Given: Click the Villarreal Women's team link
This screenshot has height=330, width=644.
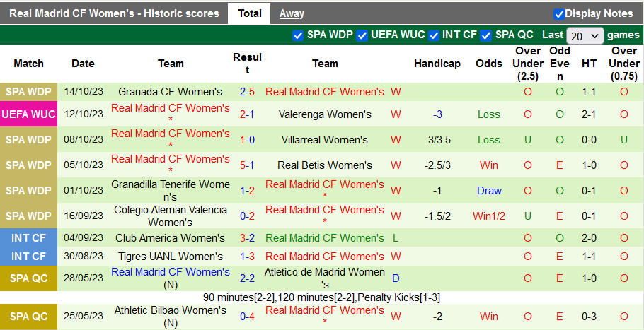Looking at the screenshot, I should point(325,140).
